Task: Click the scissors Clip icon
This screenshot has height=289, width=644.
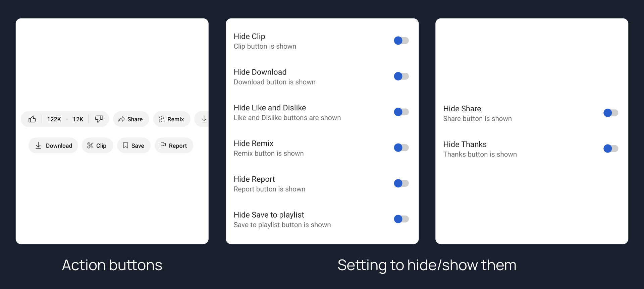Action: click(x=90, y=146)
